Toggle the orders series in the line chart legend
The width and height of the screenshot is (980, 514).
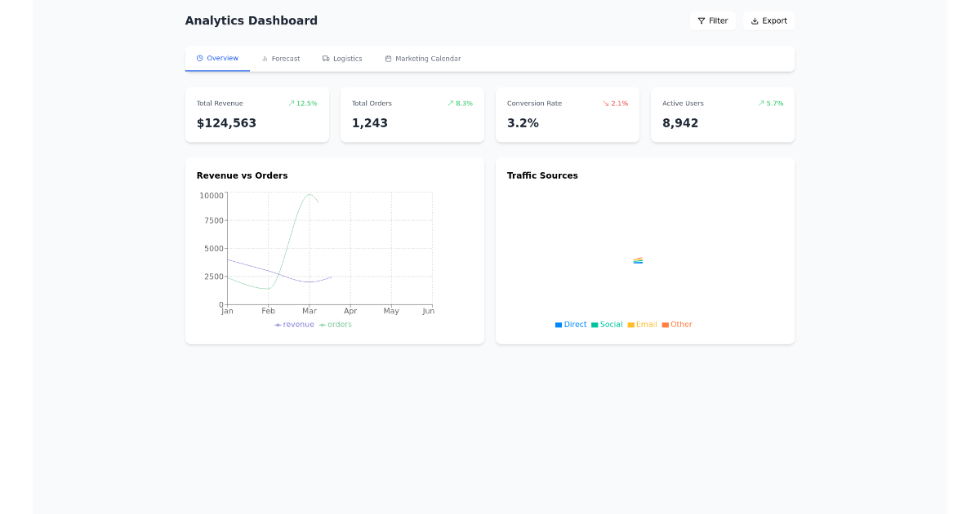tap(335, 324)
